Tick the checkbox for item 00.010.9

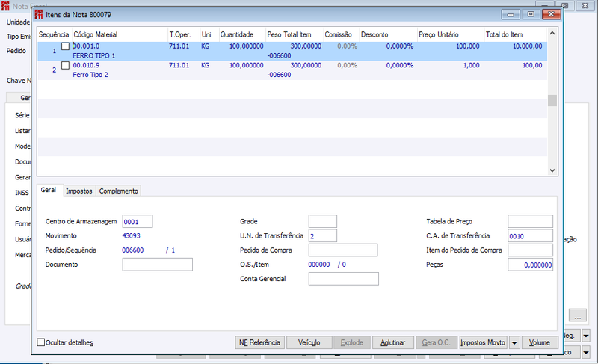[65, 65]
